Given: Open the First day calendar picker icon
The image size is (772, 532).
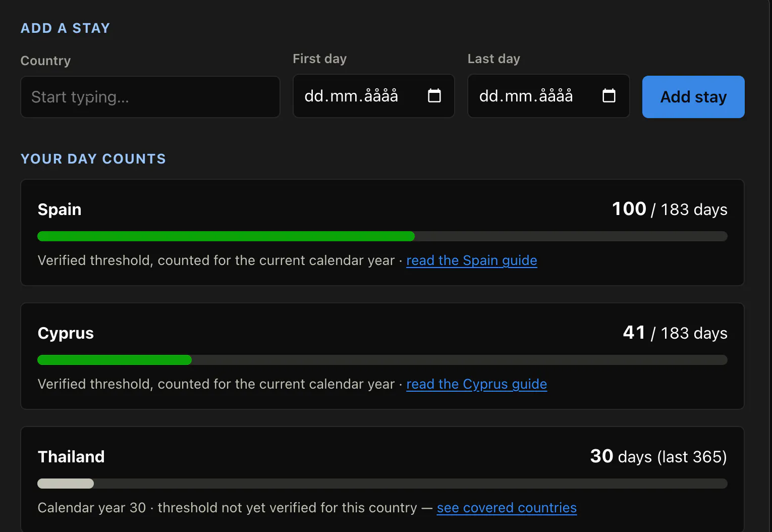Looking at the screenshot, I should tap(434, 95).
